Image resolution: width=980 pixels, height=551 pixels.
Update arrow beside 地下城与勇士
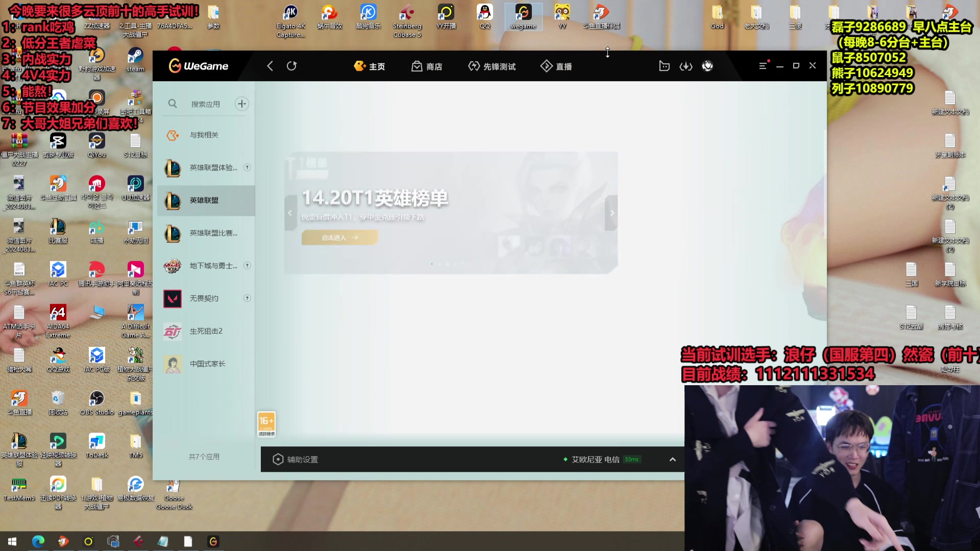pyautogui.click(x=247, y=265)
